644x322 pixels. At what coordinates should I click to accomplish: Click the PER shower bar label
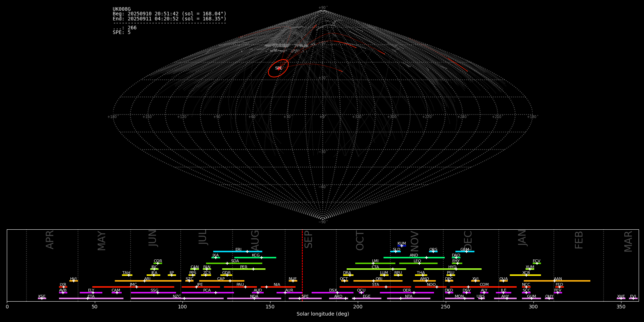click(244, 267)
